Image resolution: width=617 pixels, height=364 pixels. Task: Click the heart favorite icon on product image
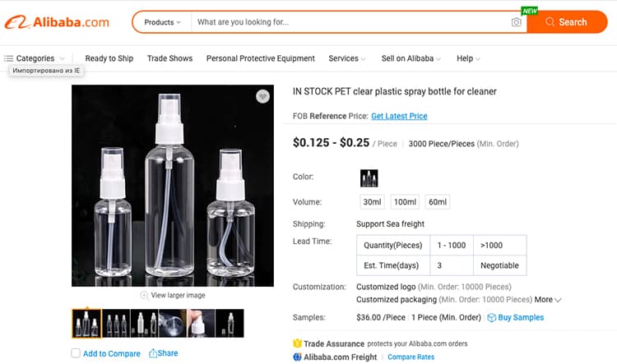[x=263, y=96]
